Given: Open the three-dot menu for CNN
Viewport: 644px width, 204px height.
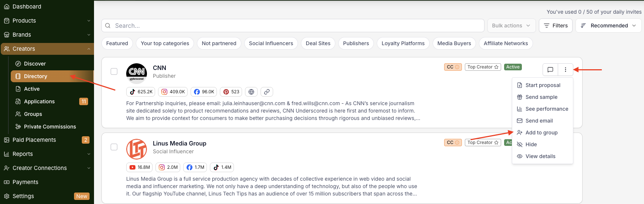Looking at the screenshot, I should 565,70.
